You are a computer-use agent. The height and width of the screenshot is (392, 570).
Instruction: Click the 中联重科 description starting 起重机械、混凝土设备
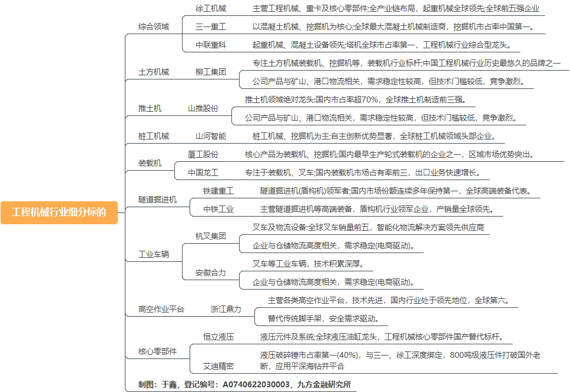(x=382, y=45)
